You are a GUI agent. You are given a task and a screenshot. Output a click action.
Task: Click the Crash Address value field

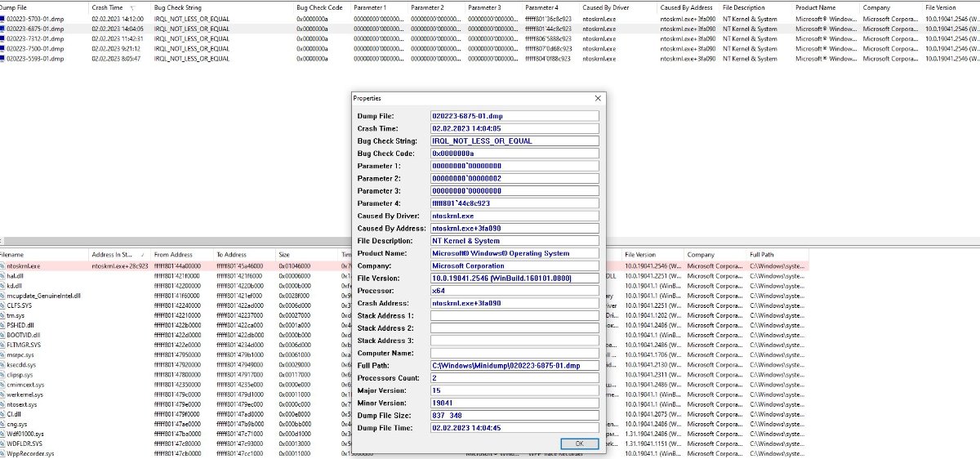(x=514, y=303)
